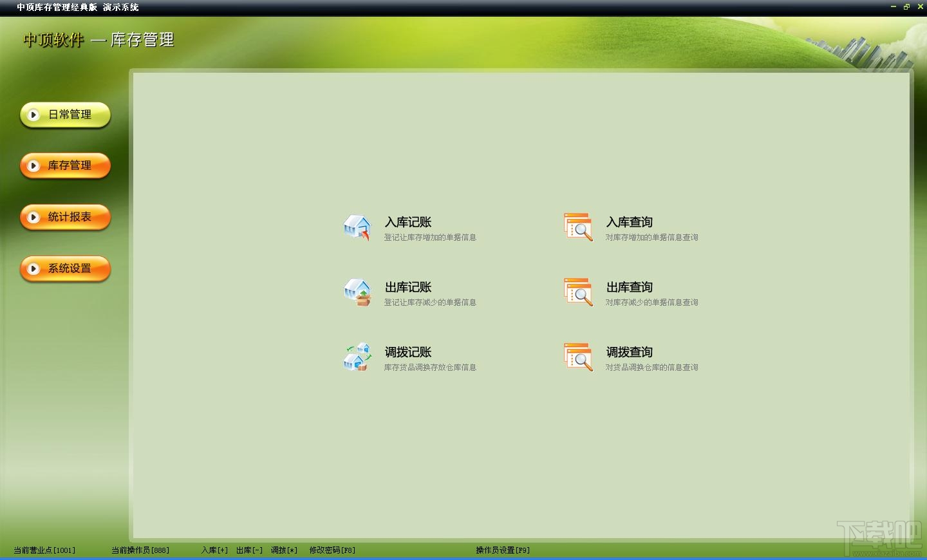Click the 调拨记账 transfer houses icon
The width and height of the screenshot is (927, 560).
(358, 358)
